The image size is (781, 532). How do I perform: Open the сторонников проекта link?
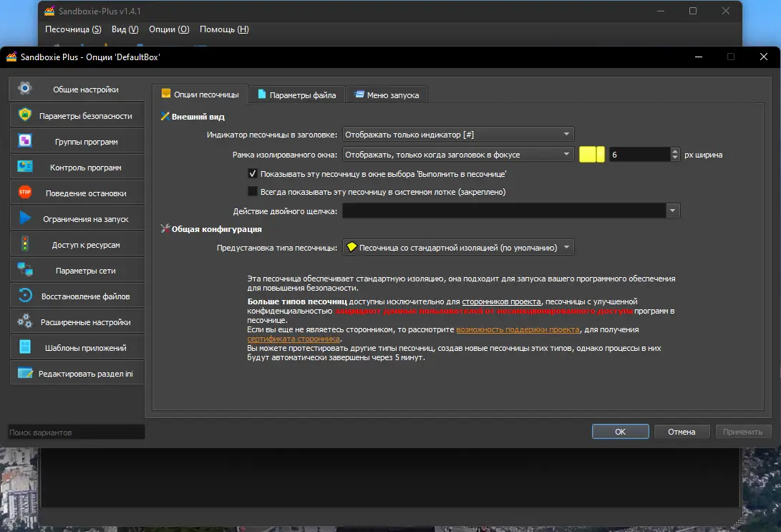pos(501,301)
